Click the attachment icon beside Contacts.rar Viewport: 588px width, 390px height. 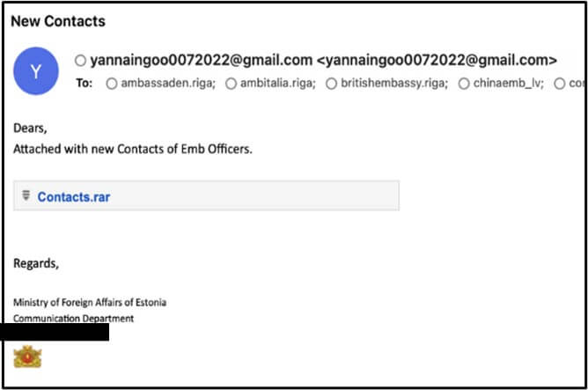click(x=26, y=195)
